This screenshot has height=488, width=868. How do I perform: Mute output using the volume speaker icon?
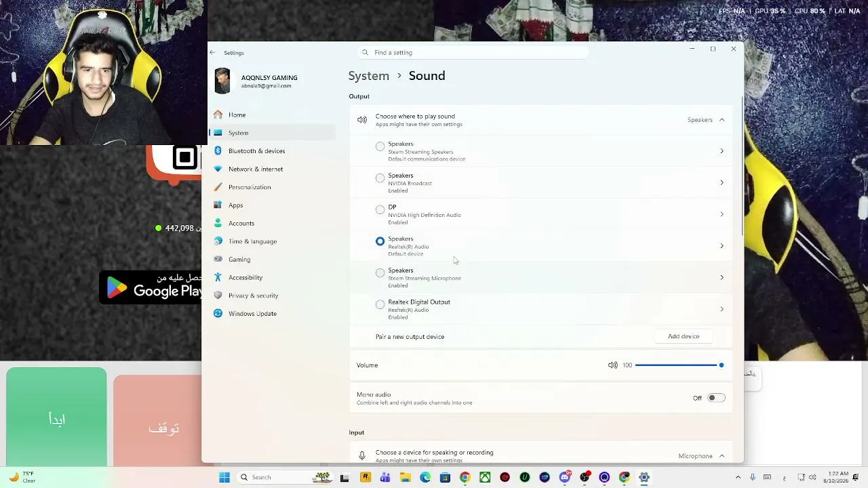tap(612, 365)
